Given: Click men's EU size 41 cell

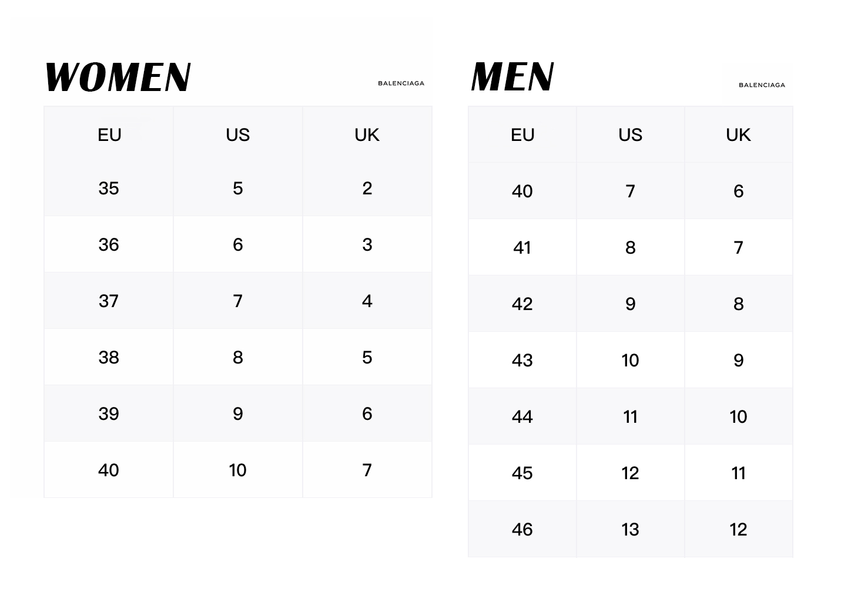Looking at the screenshot, I should pyautogui.click(x=522, y=247).
